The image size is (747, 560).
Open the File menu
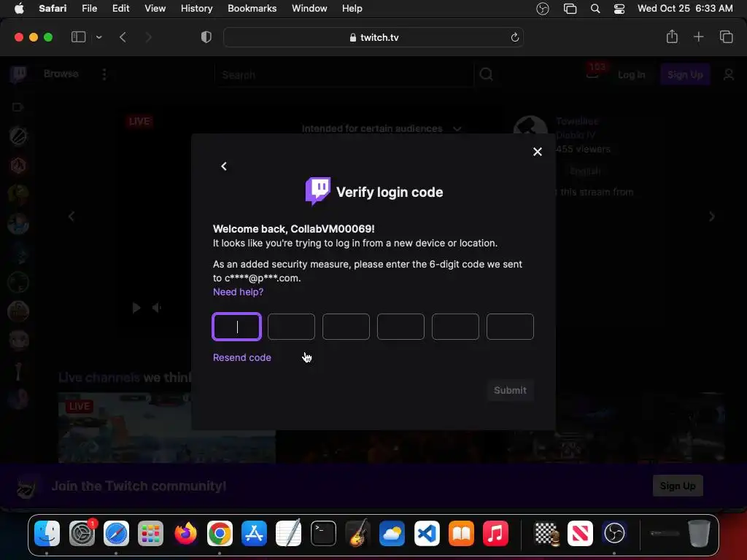tap(89, 8)
